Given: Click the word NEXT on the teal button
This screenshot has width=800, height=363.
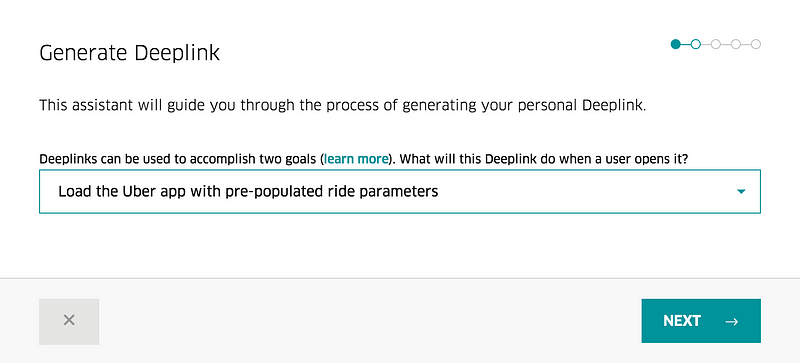Looking at the screenshot, I should 682,321.
